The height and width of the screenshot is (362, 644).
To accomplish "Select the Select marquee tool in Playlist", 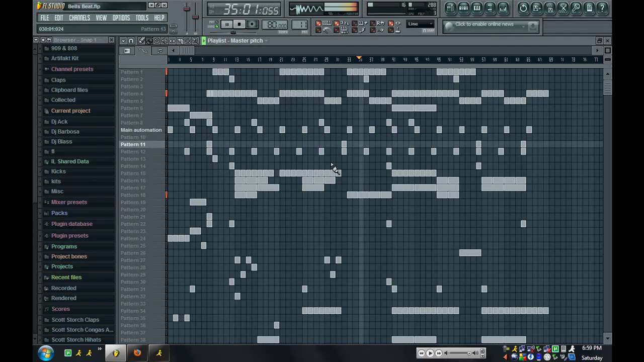I will point(187,41).
